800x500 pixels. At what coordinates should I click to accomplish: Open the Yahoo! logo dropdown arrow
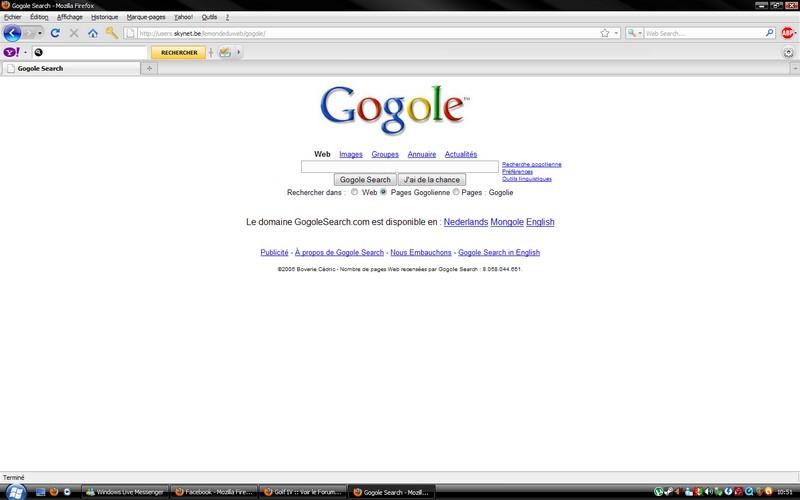point(26,52)
